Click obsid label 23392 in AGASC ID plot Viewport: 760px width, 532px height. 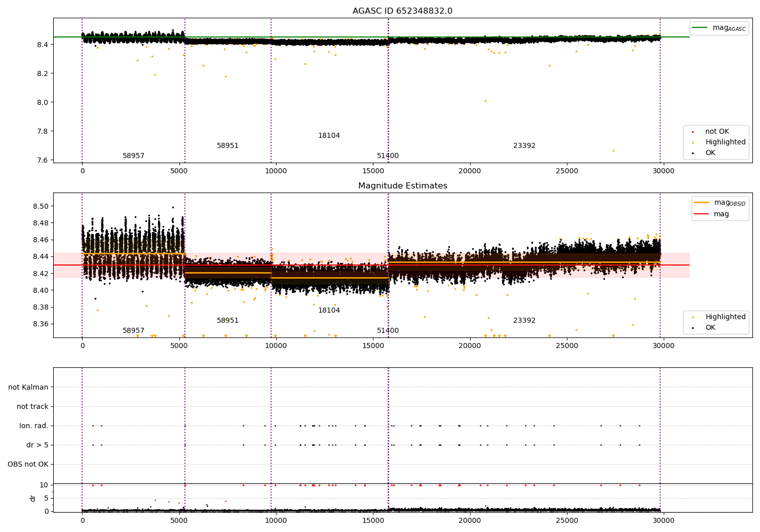coord(524,146)
